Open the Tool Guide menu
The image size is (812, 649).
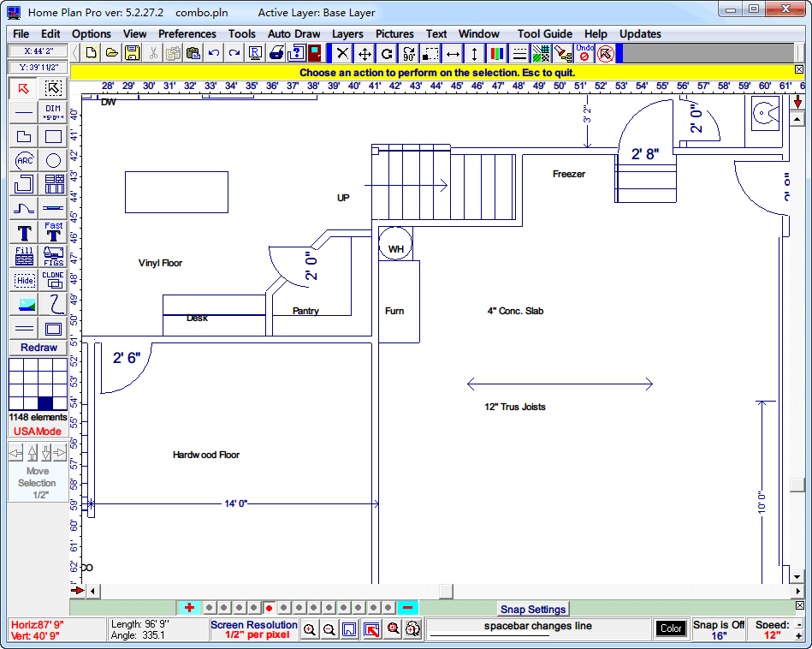[545, 34]
